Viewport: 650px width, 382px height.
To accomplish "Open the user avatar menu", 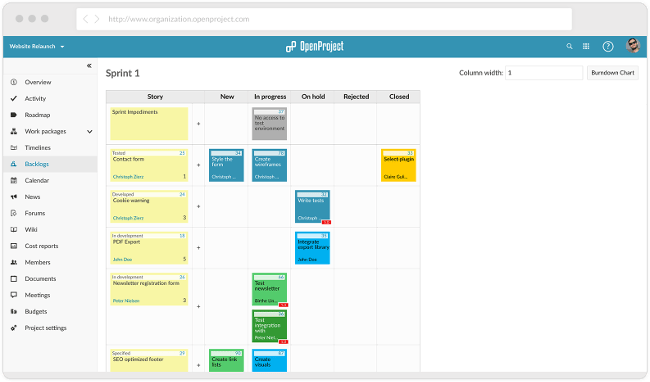I will coord(633,46).
